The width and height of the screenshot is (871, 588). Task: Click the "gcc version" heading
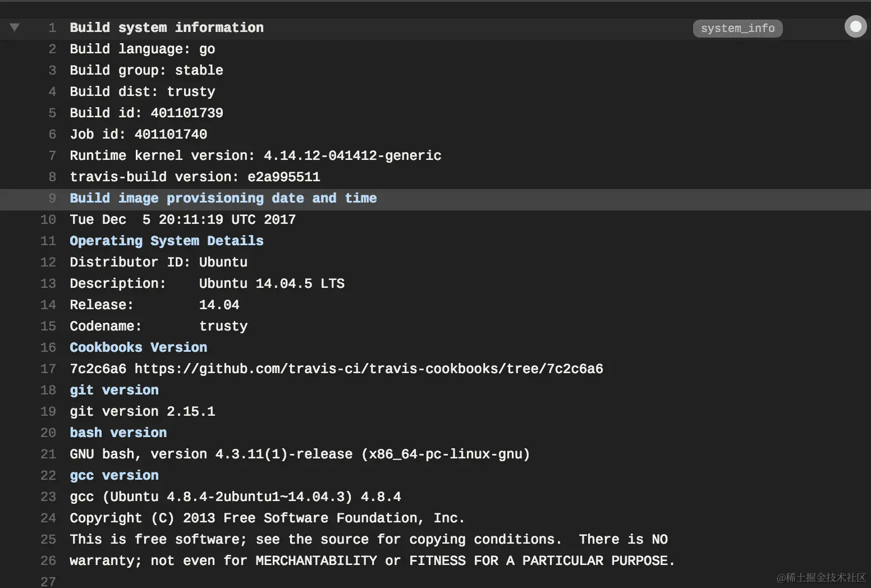point(114,475)
